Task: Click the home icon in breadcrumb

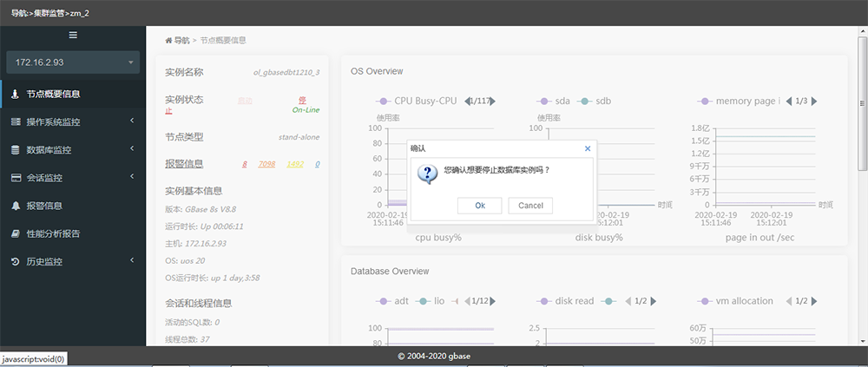Action: (x=168, y=41)
